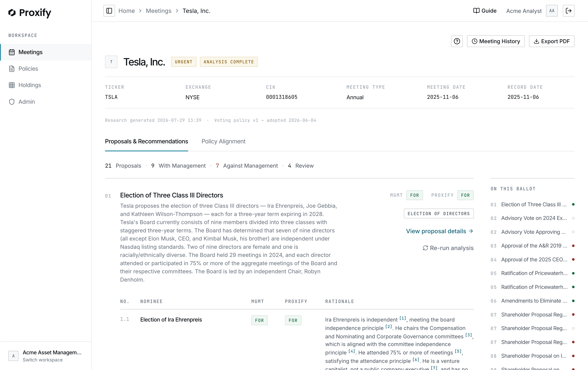Open proposal title Election of Three Class III Directors
This screenshot has height=370, width=588.
coord(171,195)
